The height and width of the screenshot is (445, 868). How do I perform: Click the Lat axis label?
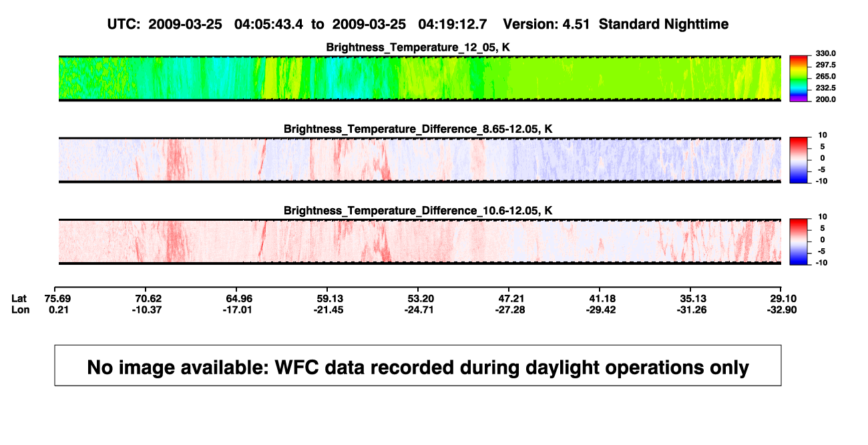pyautogui.click(x=19, y=298)
